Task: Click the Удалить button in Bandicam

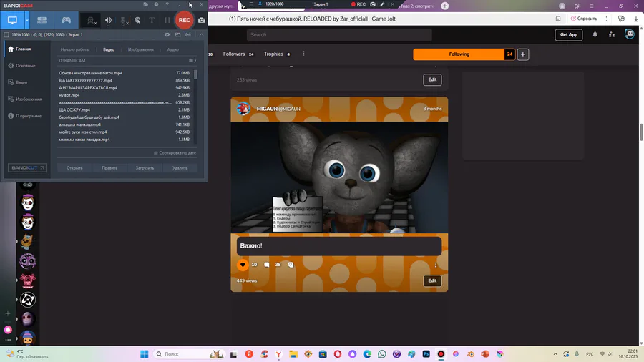Action: [180, 168]
